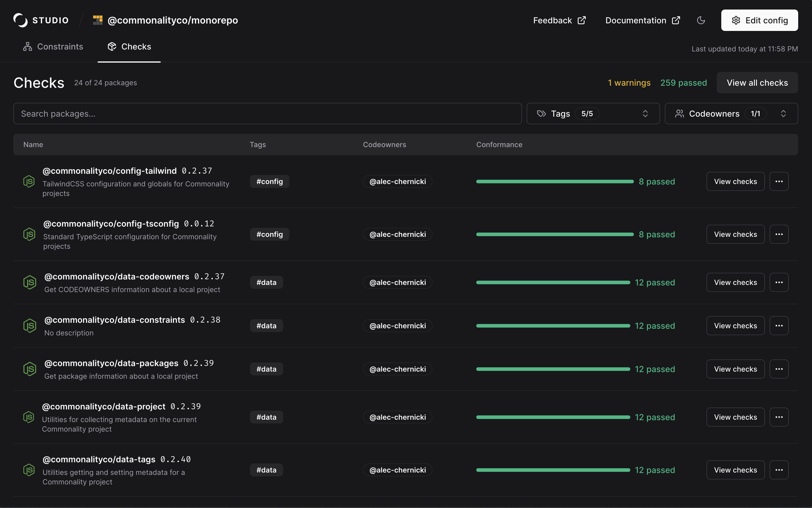Screen dimensions: 812x508
Task: Open the Feedback external link icon
Action: click(582, 20)
